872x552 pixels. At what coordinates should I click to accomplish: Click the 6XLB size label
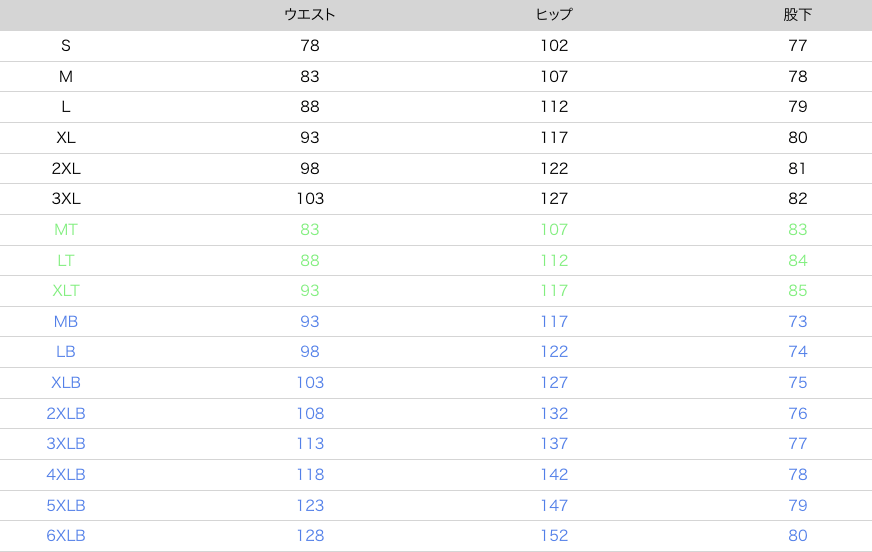tap(66, 536)
